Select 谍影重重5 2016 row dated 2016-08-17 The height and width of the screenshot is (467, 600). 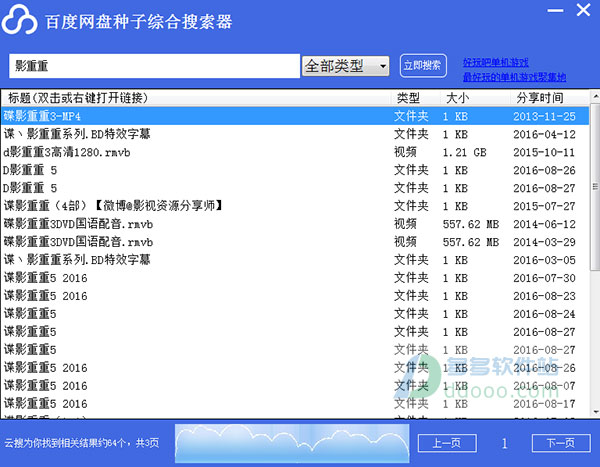[295, 403]
